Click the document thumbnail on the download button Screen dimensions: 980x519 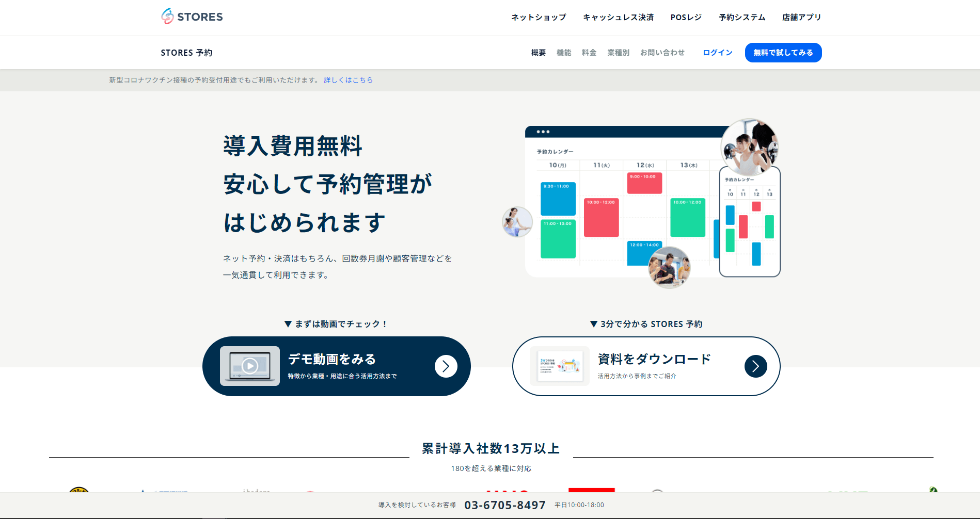tap(560, 366)
